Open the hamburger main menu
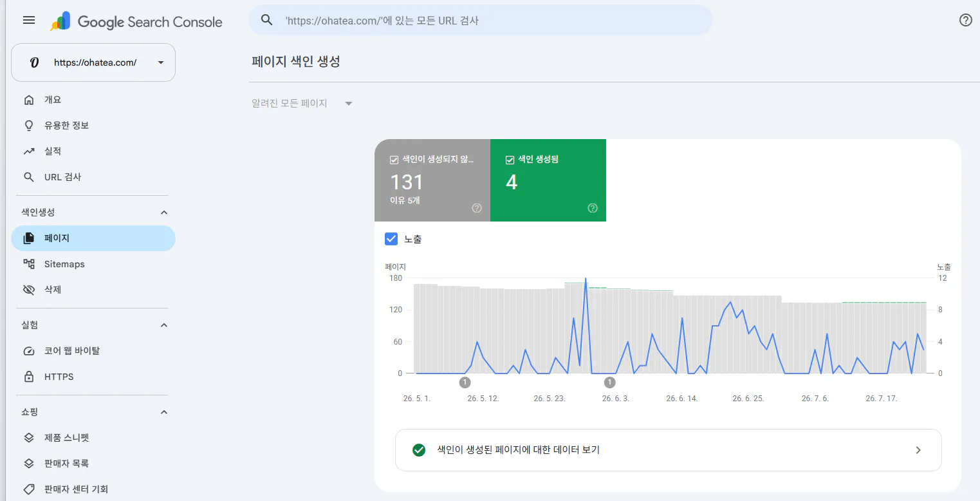This screenshot has height=501, width=980. [x=29, y=20]
